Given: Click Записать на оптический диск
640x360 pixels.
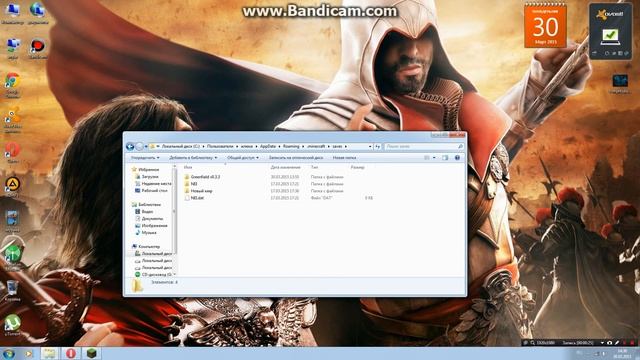Looking at the screenshot, I should 296,158.
